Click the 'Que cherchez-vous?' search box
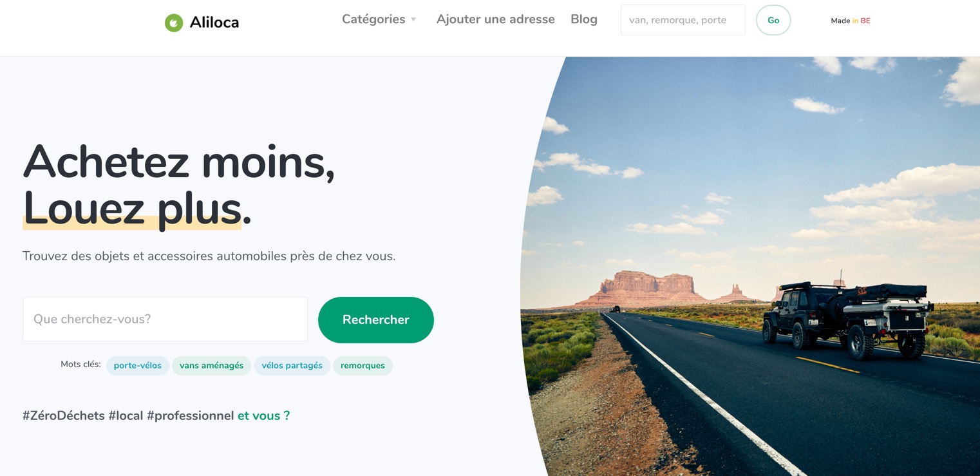The height and width of the screenshot is (476, 980). tap(165, 319)
